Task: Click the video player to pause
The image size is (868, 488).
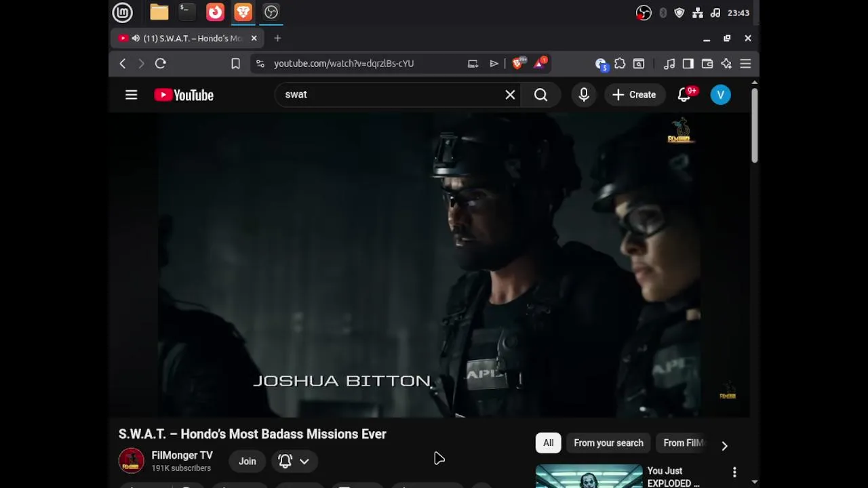Action: (x=429, y=266)
